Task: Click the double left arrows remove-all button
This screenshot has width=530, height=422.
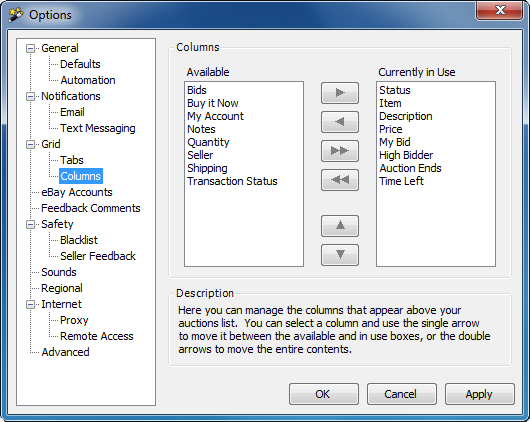Action: (x=340, y=180)
